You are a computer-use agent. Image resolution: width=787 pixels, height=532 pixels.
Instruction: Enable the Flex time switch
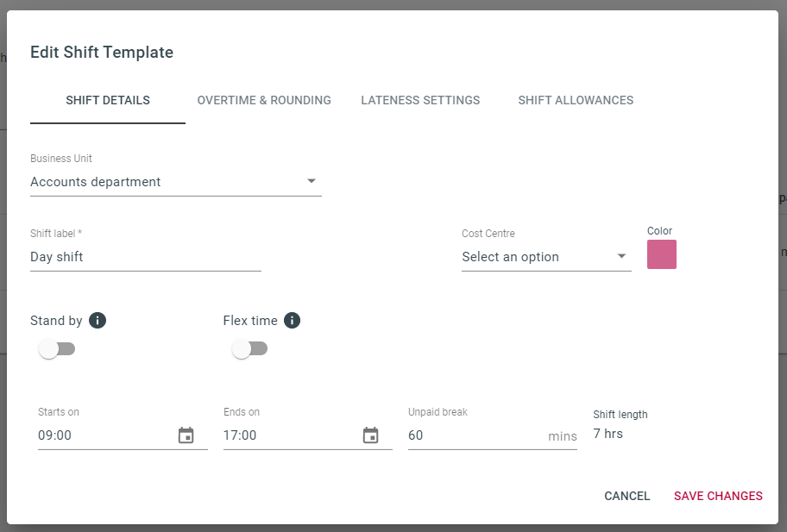249,349
